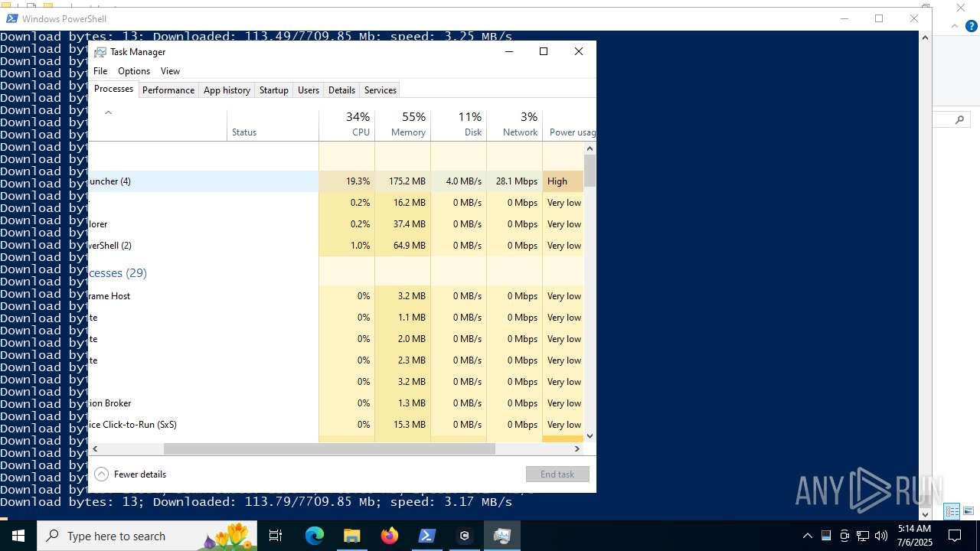Image resolution: width=980 pixels, height=551 pixels.
Task: Open File Explorer from taskbar
Action: pos(351,536)
